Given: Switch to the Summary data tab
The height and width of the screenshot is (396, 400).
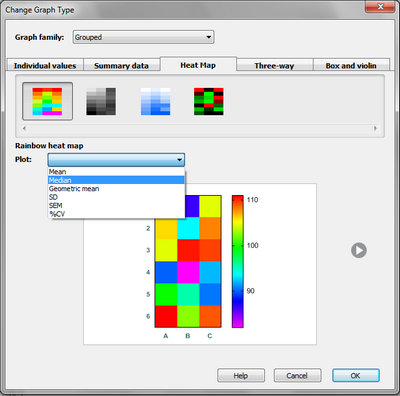Looking at the screenshot, I should coord(121,66).
